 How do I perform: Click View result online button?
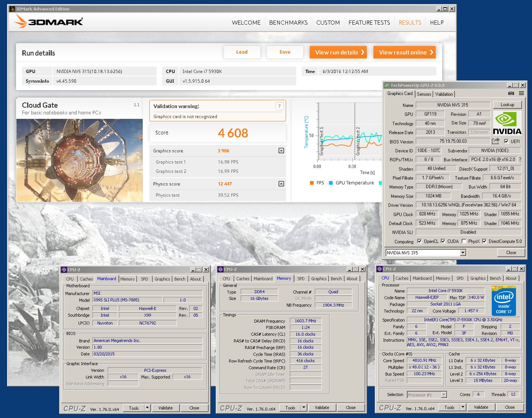point(405,52)
